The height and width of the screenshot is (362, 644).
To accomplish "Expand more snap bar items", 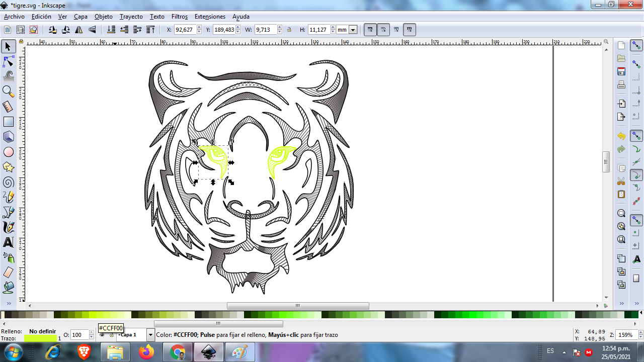I will point(636,303).
